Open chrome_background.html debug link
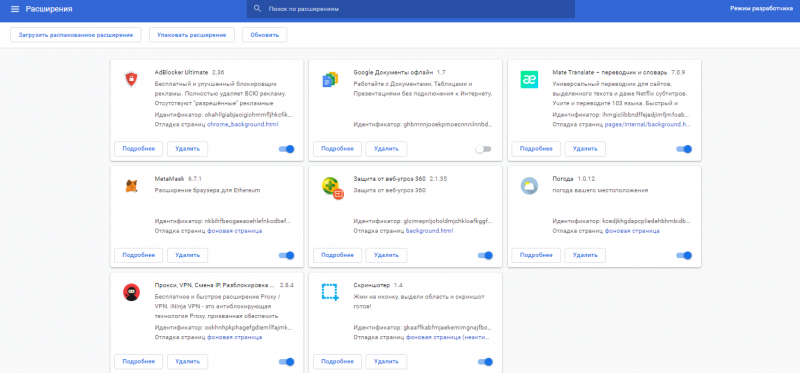The image size is (800, 373). [x=243, y=124]
